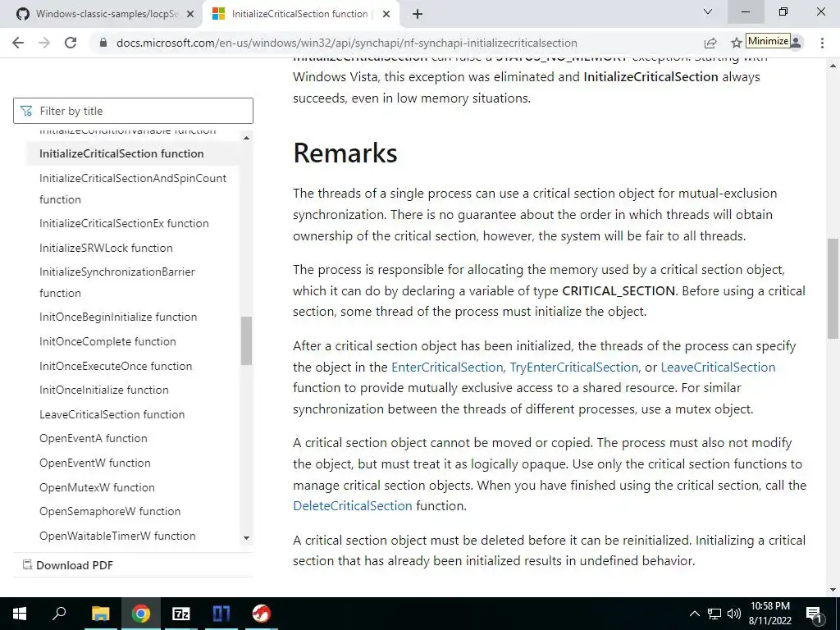Open Chrome profile avatar menu
840x630 pixels.
(797, 43)
